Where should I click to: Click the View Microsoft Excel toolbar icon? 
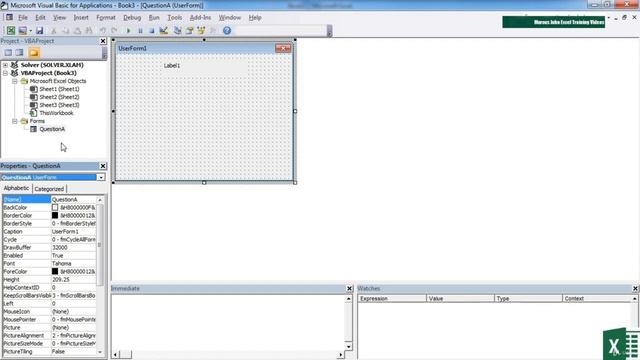click(11, 31)
